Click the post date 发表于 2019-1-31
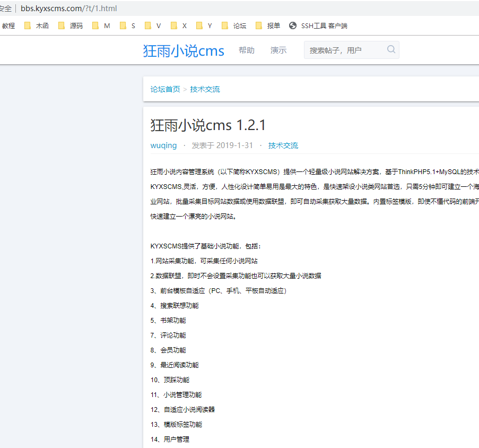Image resolution: width=479 pixels, height=448 pixels. coord(222,145)
